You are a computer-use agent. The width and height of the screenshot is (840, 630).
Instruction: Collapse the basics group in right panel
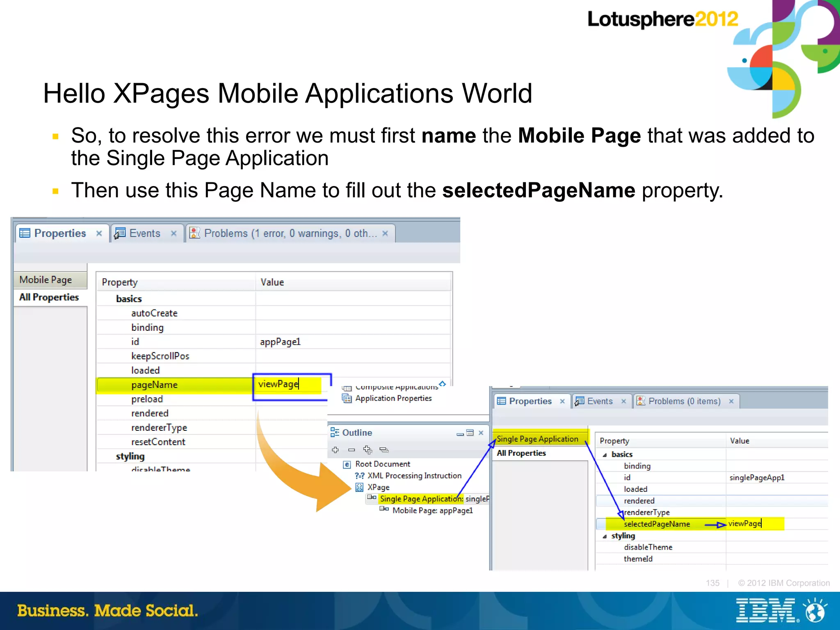(x=605, y=455)
